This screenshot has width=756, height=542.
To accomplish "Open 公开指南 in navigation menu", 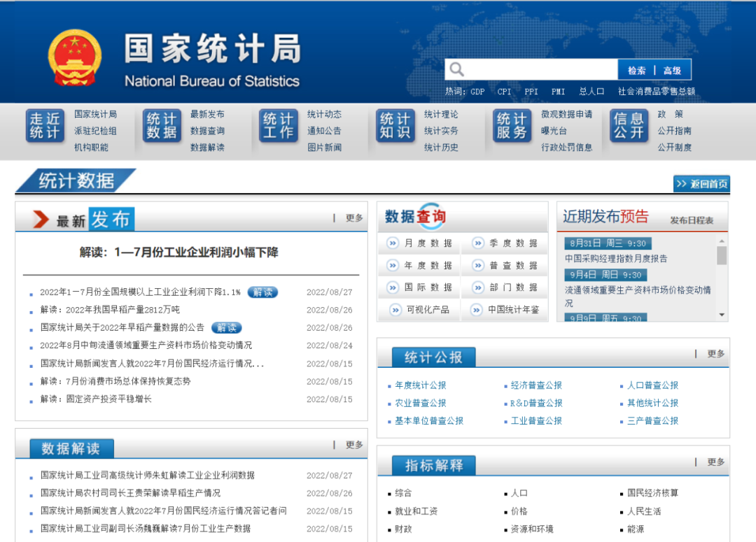I will (675, 131).
